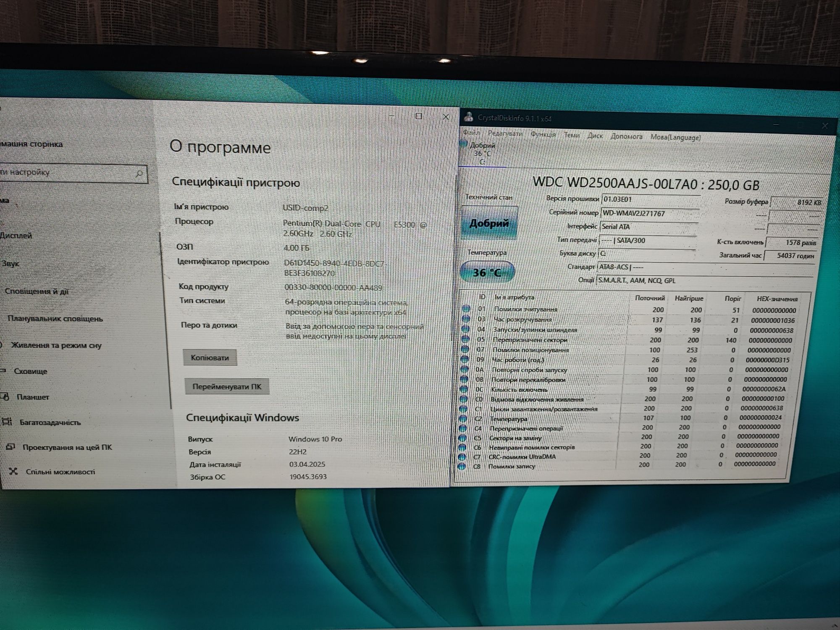The image size is (840, 630).
Task: Open the Диск menu in CrystalDiskInfo
Action: [595, 136]
